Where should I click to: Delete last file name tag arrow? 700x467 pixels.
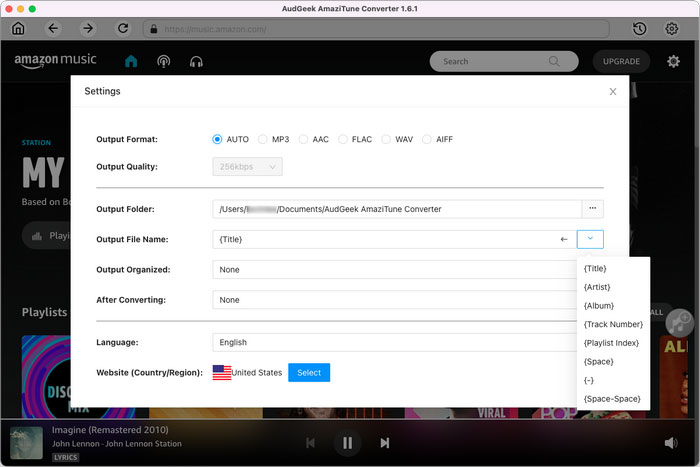(x=564, y=239)
